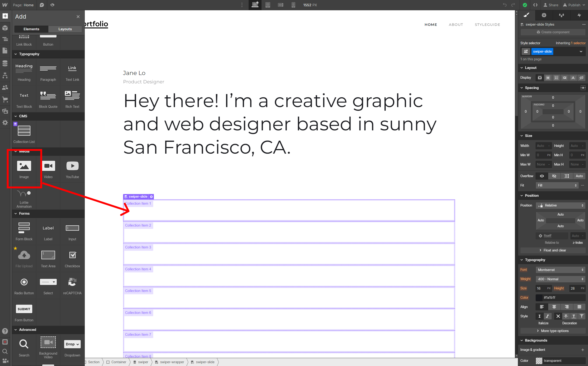The image size is (588, 366).
Task: Select the mobile portrait breakpoint
Action: pyautogui.click(x=293, y=5)
